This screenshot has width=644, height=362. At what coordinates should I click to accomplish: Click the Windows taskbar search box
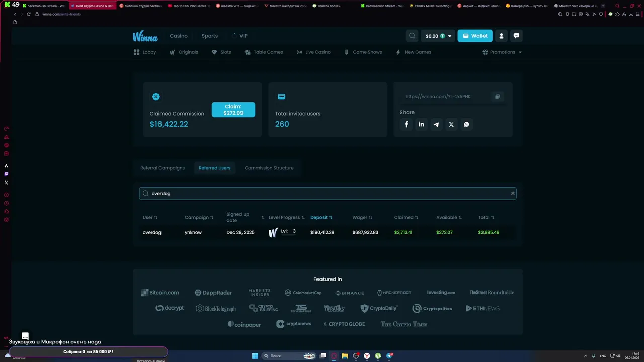coord(288,356)
